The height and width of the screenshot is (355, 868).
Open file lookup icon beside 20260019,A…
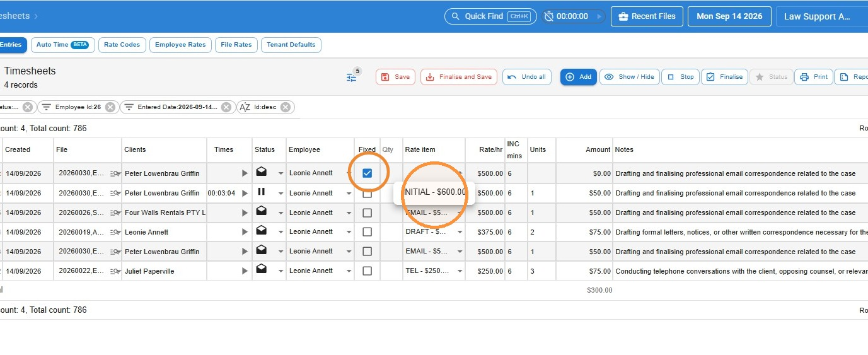click(x=115, y=232)
